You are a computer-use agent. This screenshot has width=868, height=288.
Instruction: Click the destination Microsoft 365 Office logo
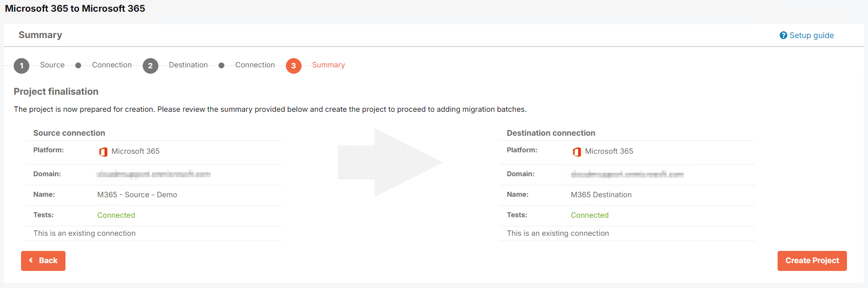[577, 152]
